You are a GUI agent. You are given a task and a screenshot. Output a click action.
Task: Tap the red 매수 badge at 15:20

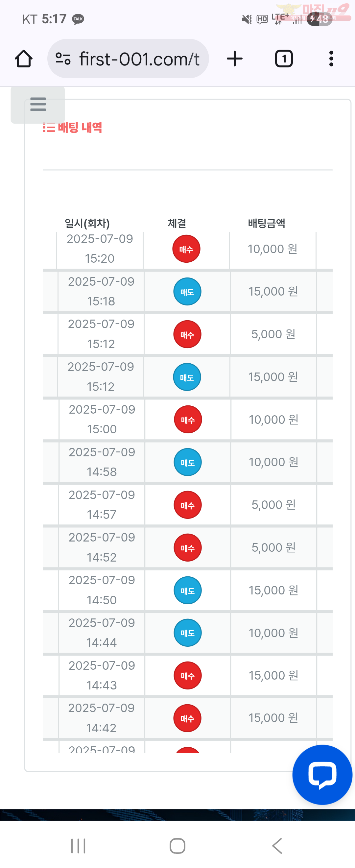[x=186, y=249]
